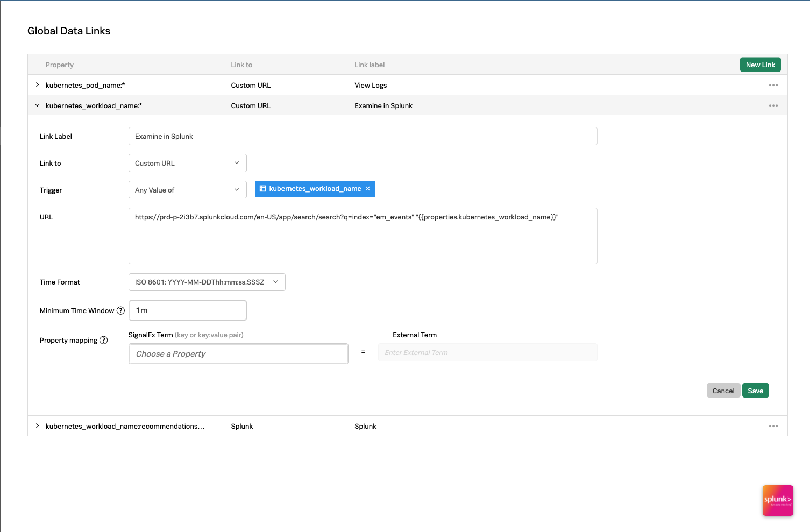Click the New Link button

(x=760, y=65)
